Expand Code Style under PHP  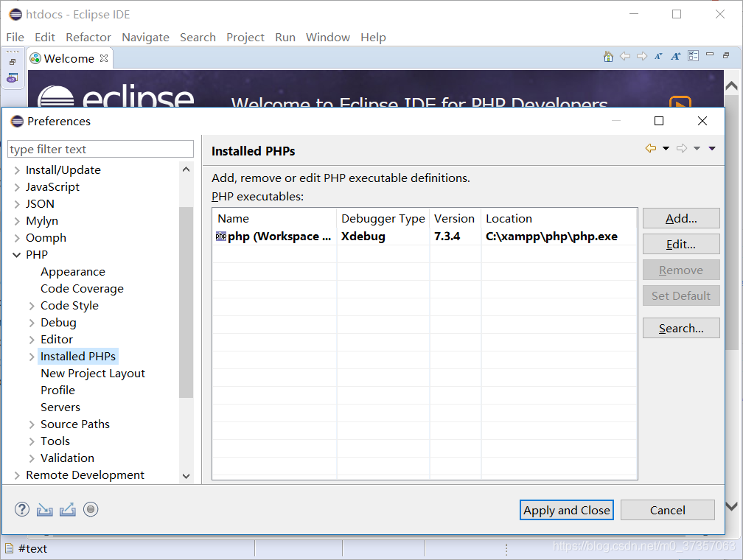[x=32, y=306]
